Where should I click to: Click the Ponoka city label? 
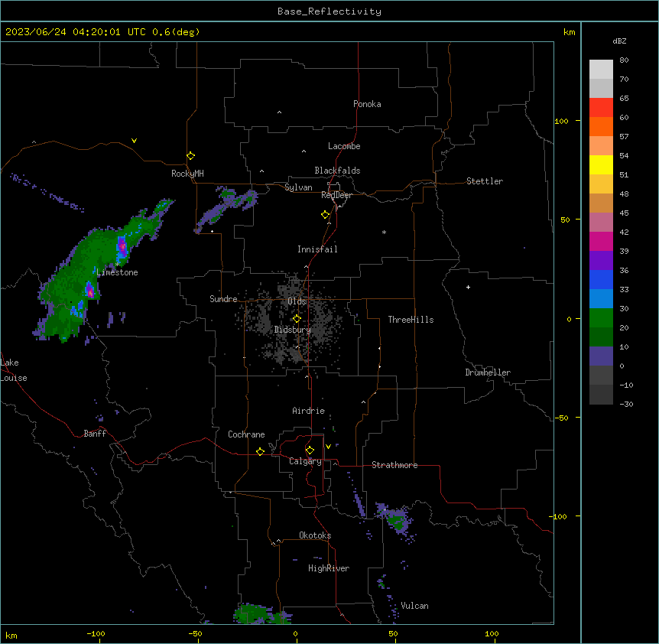[367, 104]
